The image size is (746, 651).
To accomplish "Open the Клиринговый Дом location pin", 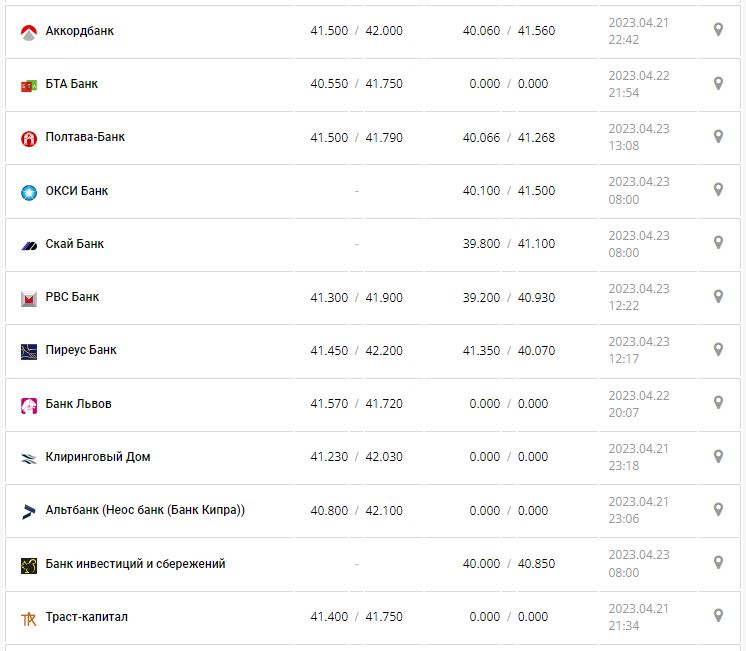I will coord(718,457).
